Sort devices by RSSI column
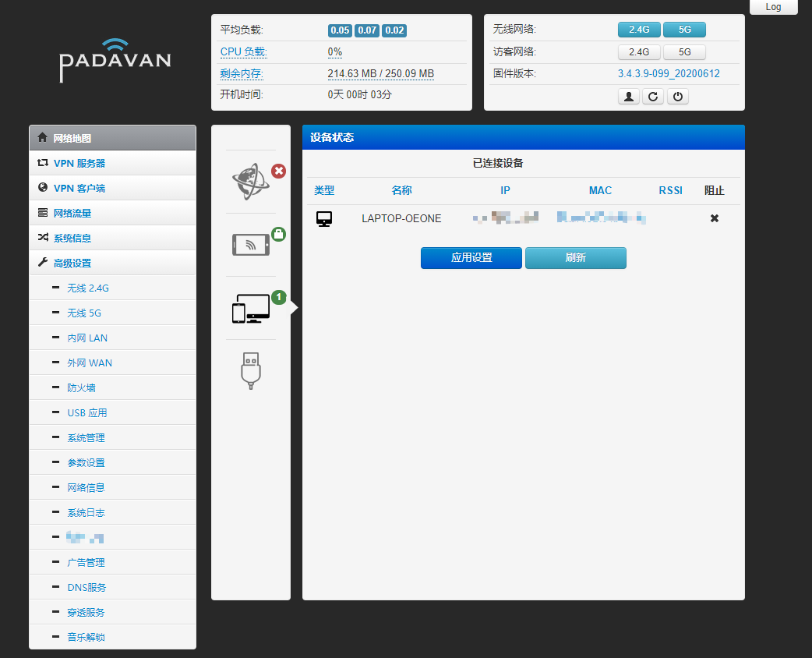Screen dimensions: 812x658 671,191
